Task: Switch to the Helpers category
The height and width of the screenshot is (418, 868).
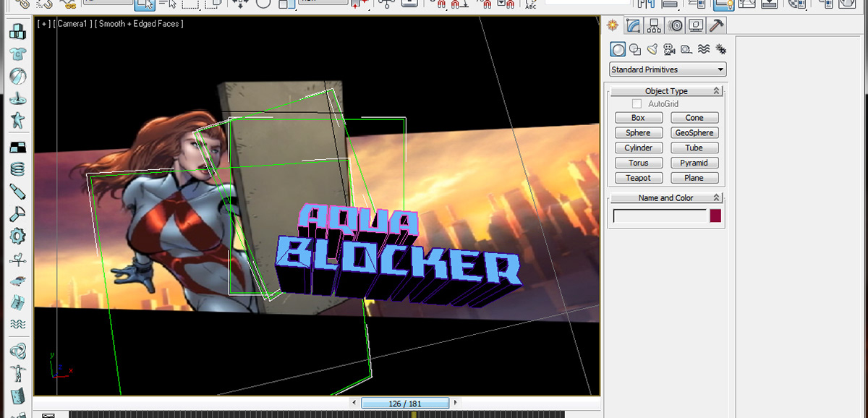Action: (686, 49)
